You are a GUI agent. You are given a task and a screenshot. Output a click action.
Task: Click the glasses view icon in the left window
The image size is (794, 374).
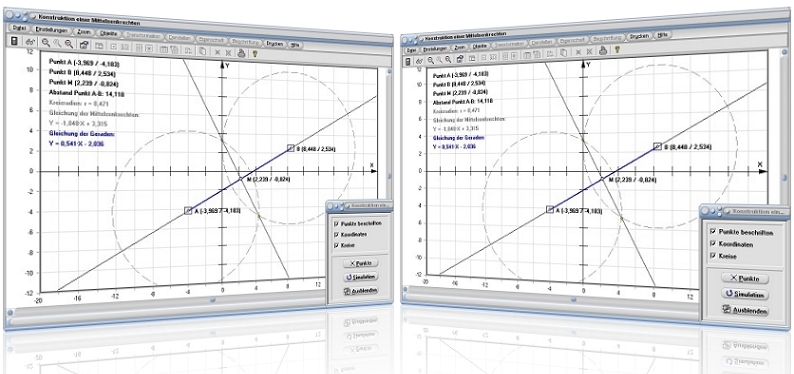30,43
